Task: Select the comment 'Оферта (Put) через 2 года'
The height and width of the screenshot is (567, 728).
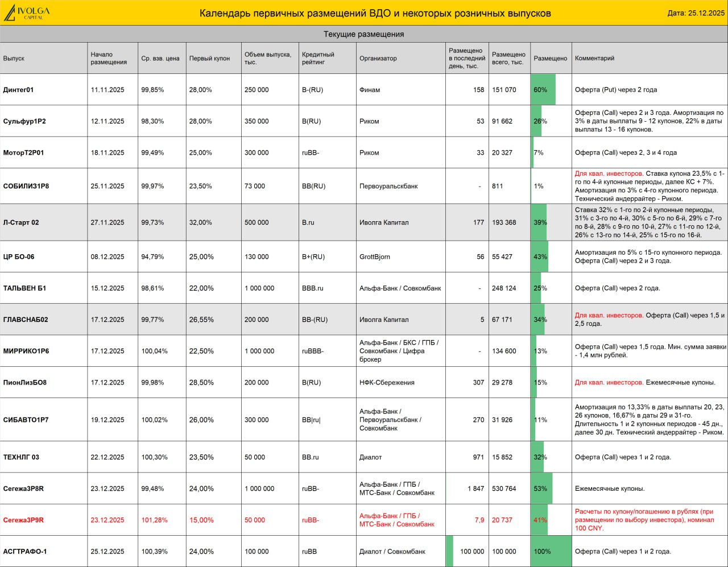Action: [616, 90]
